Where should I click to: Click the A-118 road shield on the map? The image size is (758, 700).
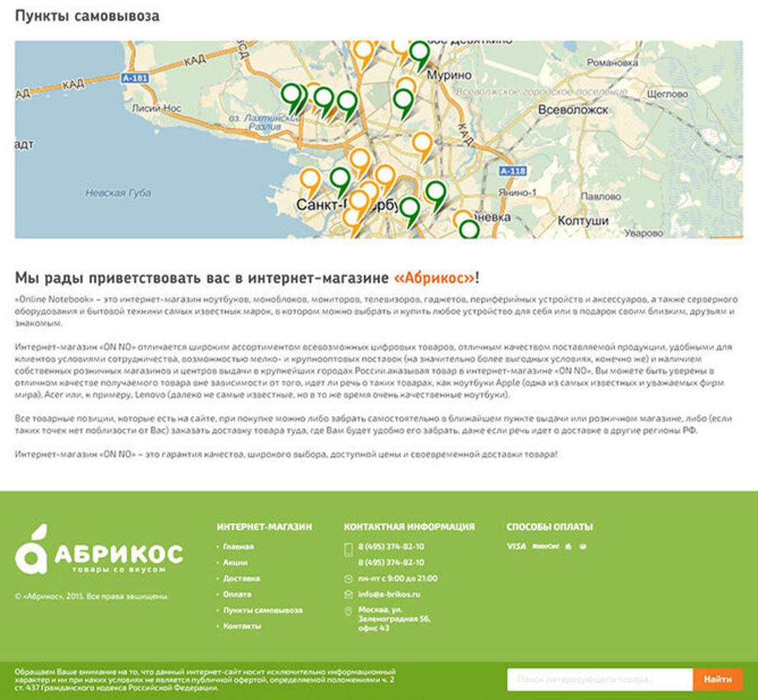[513, 171]
